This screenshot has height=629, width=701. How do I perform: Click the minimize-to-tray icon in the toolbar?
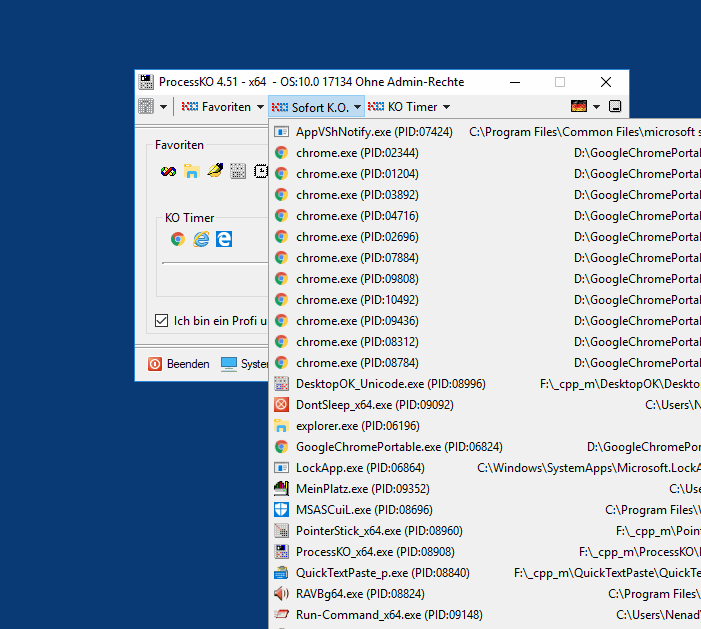(x=615, y=106)
